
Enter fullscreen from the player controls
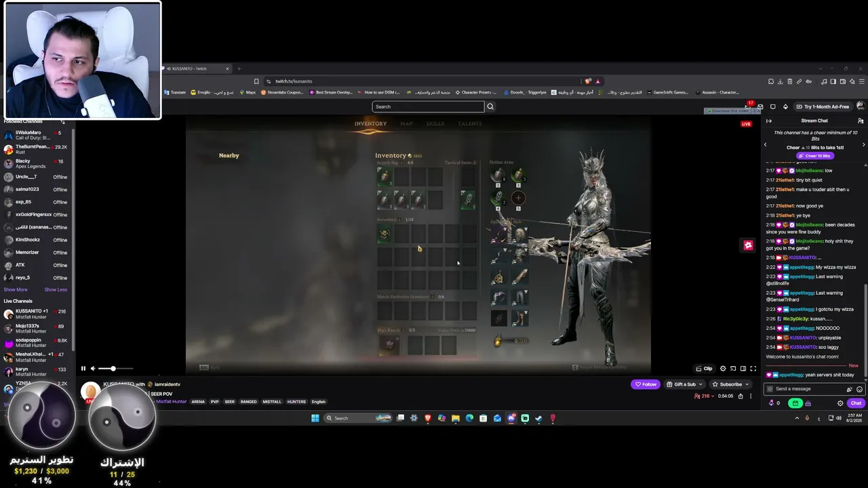(x=753, y=369)
